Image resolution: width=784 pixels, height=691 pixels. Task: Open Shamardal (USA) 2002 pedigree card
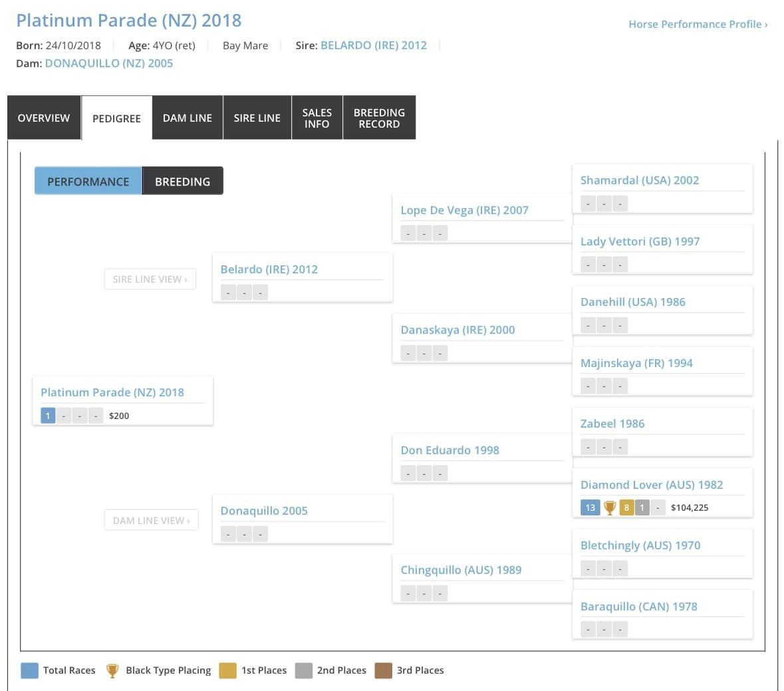point(640,180)
